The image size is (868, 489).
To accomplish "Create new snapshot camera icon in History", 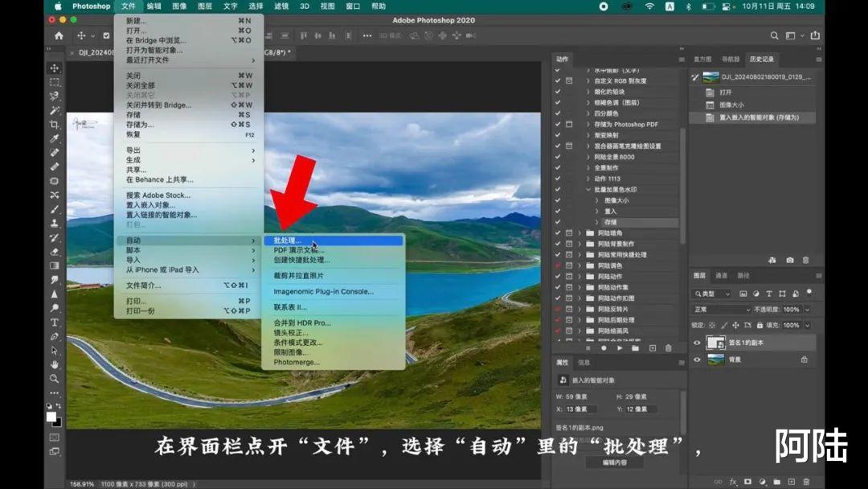I will [x=790, y=260].
